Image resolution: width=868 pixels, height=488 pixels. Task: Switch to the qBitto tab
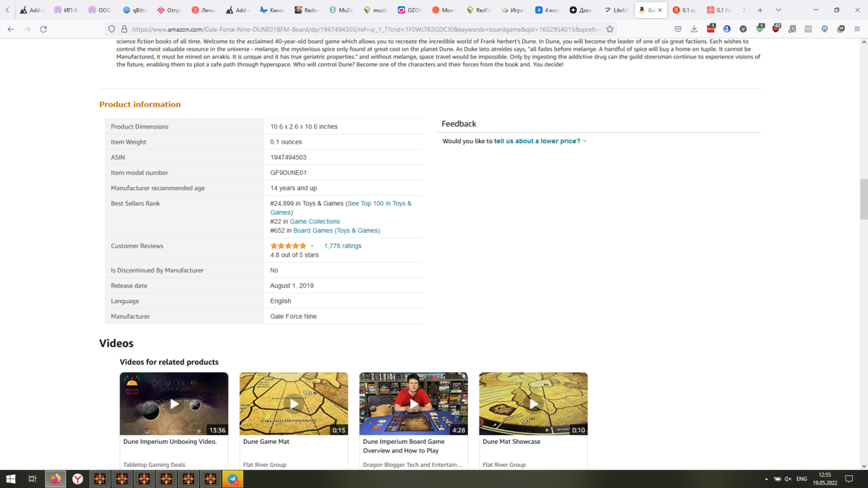tap(135, 10)
